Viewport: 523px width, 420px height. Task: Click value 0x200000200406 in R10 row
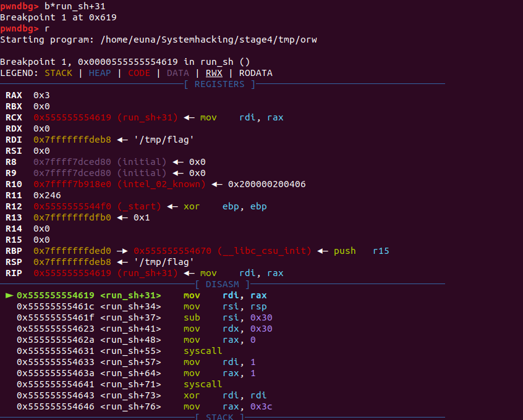coord(267,184)
